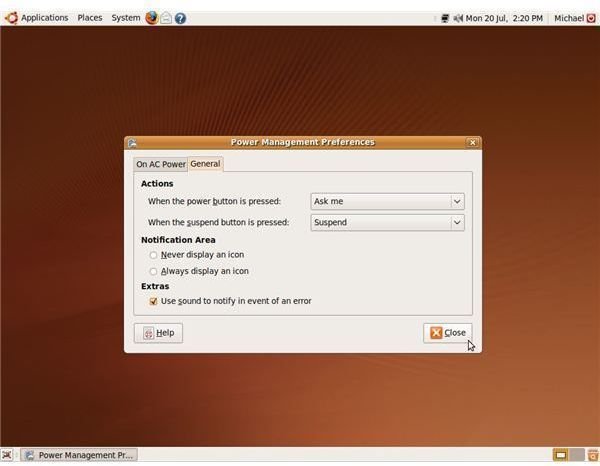Screen dimensions: 600x466
Task: Click 'When the suspend button is pressed:' label
Action: tap(218, 222)
